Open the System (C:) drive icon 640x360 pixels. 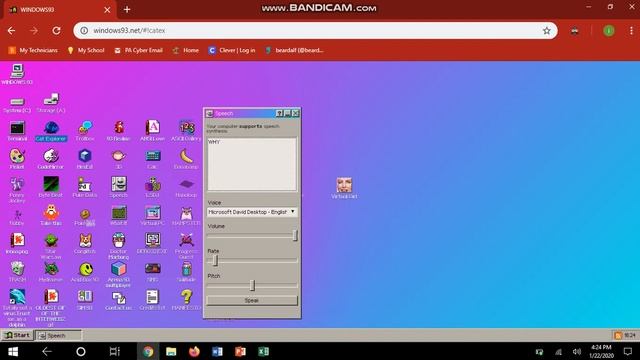(17, 104)
